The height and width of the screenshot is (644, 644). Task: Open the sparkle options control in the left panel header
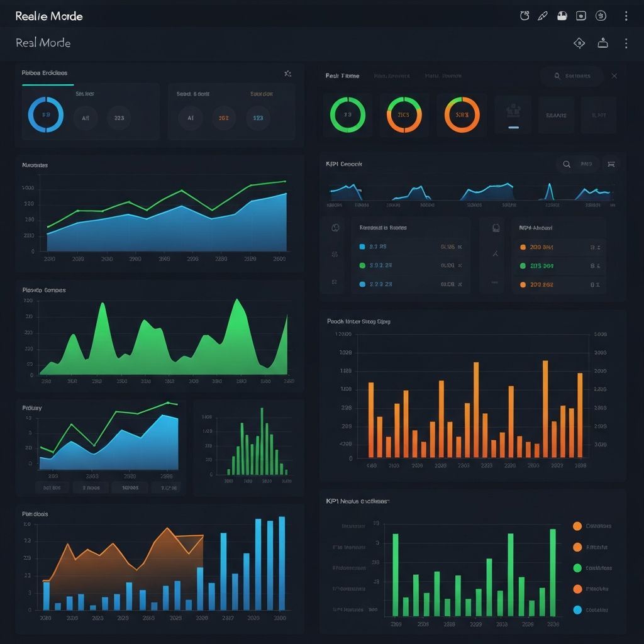tap(288, 74)
